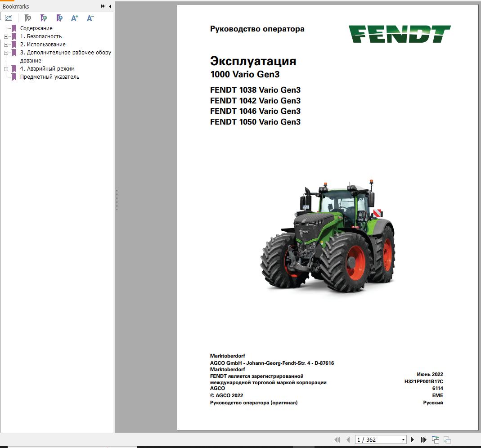Expand the '4. Аварийный режим' bookmark
The width and height of the screenshot is (481, 448).
[x=6, y=69]
